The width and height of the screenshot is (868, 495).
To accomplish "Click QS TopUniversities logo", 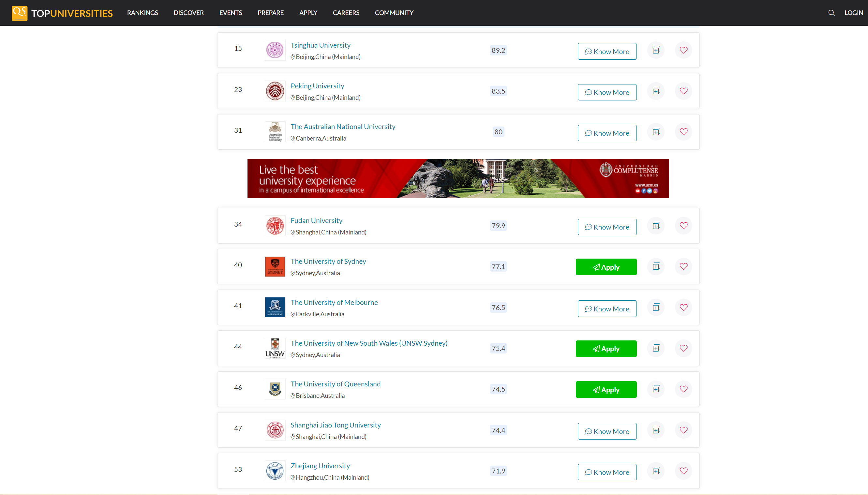I will click(x=62, y=13).
